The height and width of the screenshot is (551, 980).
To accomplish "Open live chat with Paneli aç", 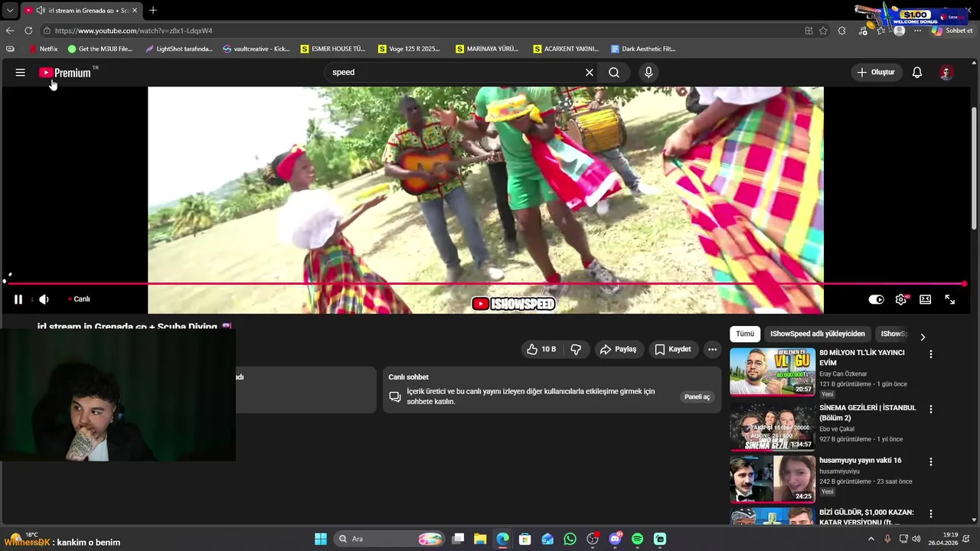I will (x=697, y=396).
